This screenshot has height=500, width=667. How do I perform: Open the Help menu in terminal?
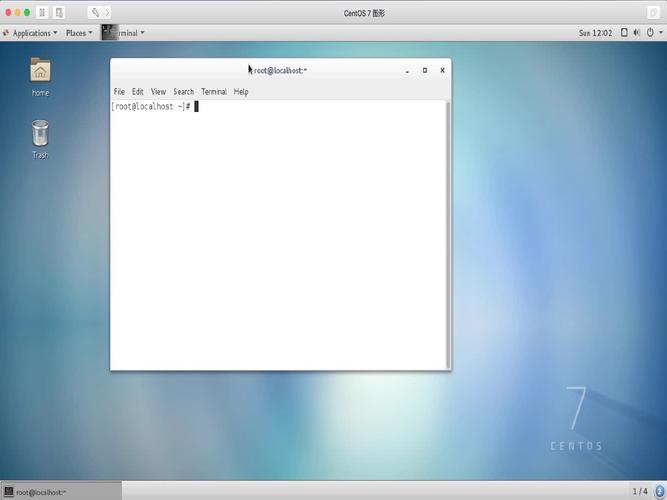click(241, 91)
